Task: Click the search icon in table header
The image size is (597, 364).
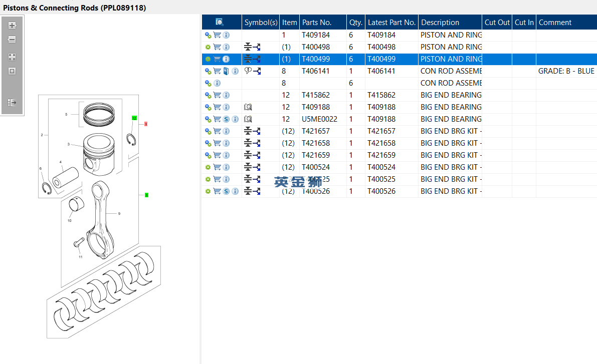Action: [x=220, y=22]
